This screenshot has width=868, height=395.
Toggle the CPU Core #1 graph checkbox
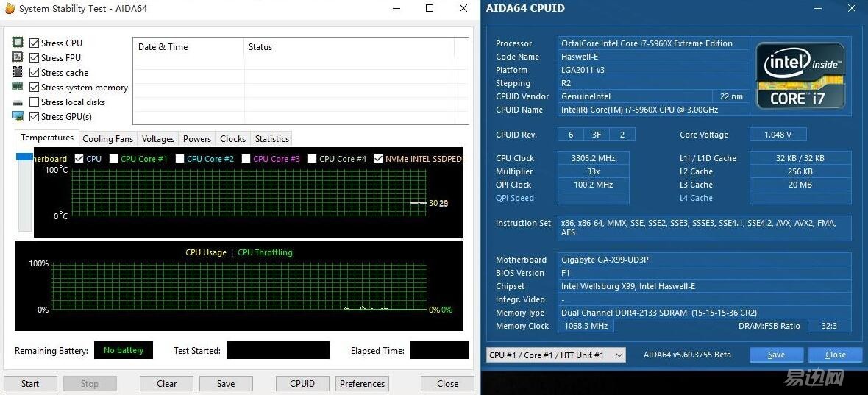[113, 158]
